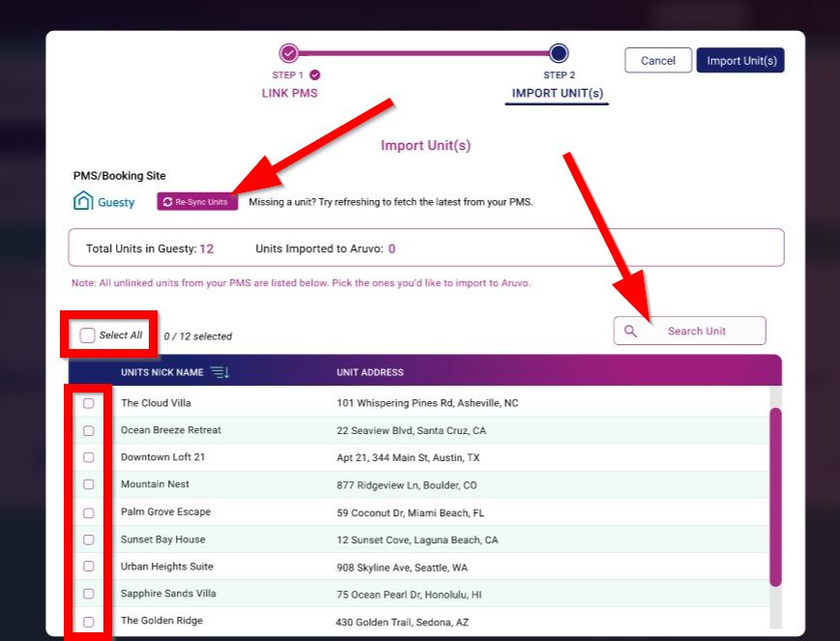Tick the Sapphire Sands Villa checkbox
840x641 pixels.
(x=88, y=594)
